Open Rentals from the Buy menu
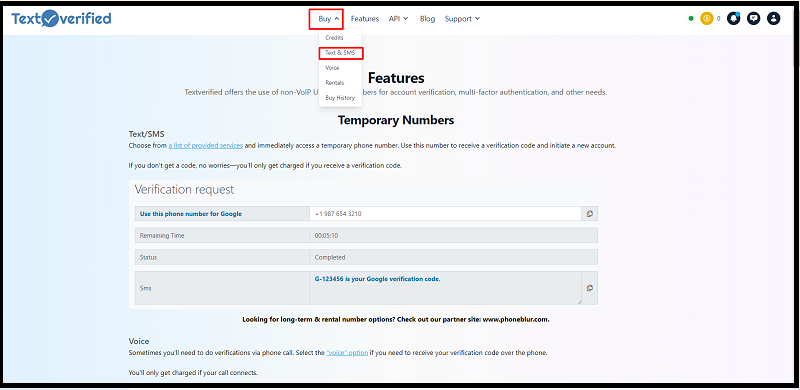The image size is (800, 390). pyautogui.click(x=335, y=83)
